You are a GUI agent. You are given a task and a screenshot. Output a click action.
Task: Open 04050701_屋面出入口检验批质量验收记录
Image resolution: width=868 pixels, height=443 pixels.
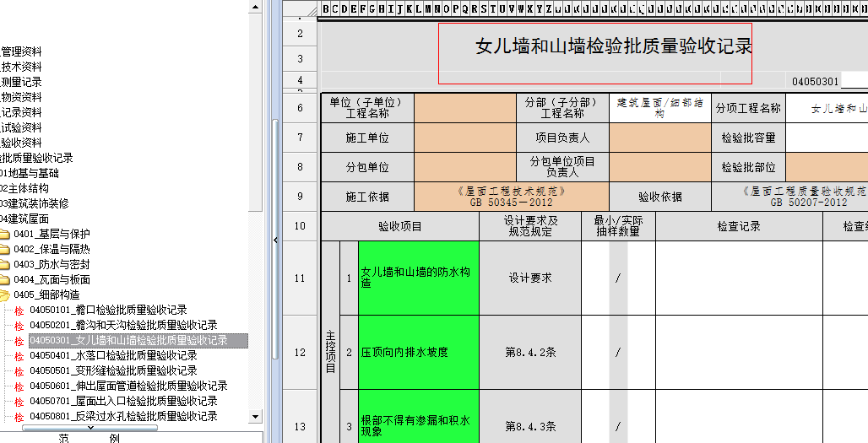[x=123, y=401]
